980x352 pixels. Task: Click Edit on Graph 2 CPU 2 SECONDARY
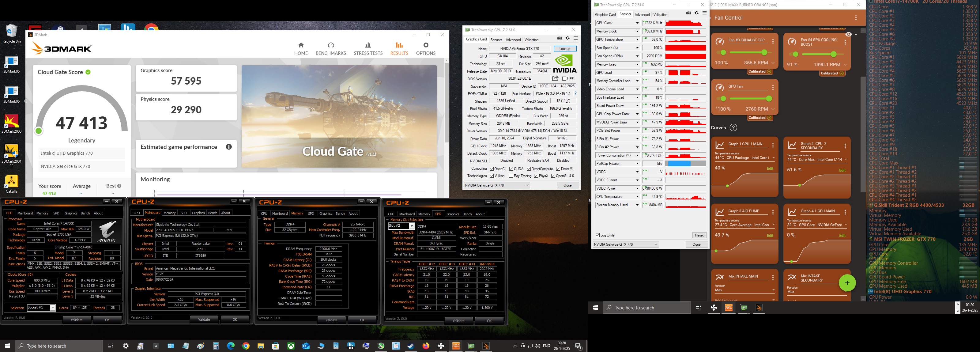point(842,170)
